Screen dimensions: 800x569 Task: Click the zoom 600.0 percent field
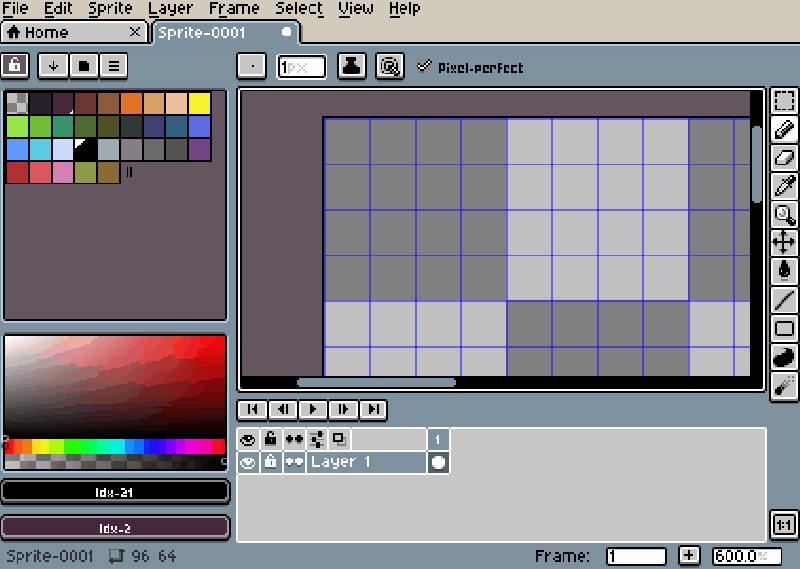pos(746,556)
